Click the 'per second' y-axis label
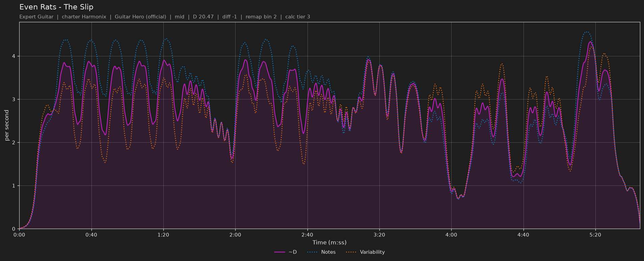 pos(7,125)
